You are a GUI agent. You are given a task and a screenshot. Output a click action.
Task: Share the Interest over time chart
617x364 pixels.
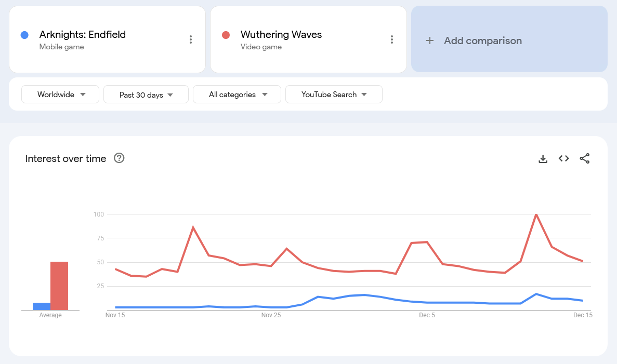tap(585, 159)
